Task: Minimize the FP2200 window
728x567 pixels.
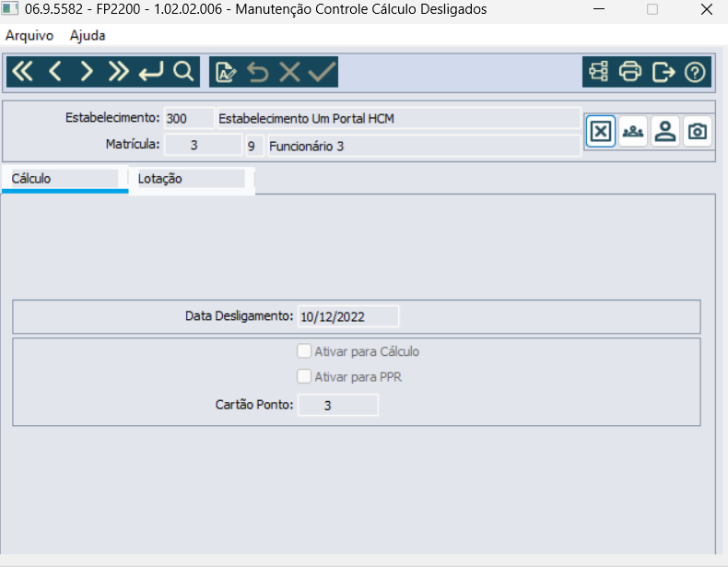Action: point(599,9)
